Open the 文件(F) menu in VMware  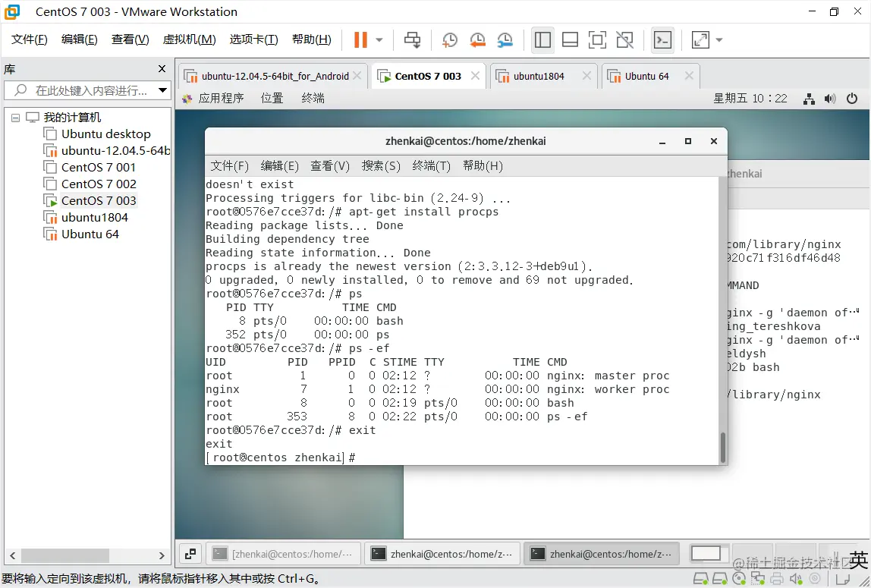[x=30, y=39]
